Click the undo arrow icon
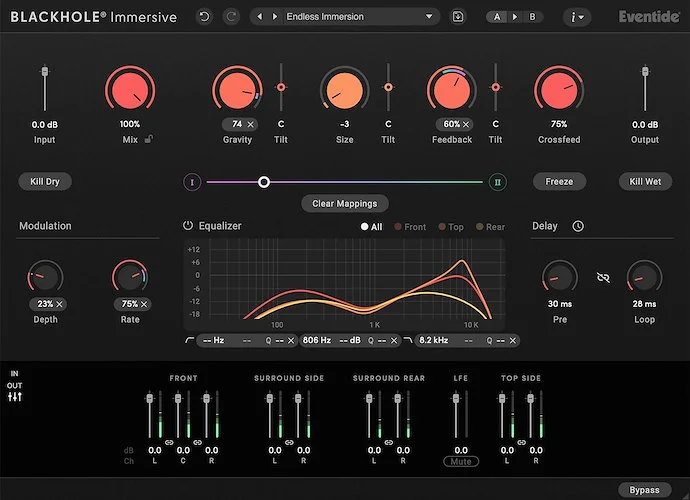The image size is (690, 500). [205, 17]
